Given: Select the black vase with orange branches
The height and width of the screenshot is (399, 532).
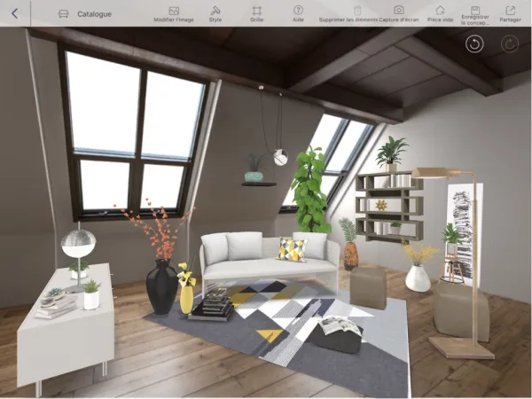Looking at the screenshot, I should [160, 286].
